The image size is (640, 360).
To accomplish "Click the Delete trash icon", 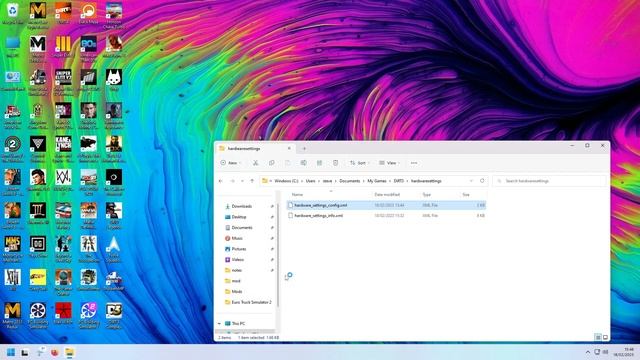I will click(335, 163).
